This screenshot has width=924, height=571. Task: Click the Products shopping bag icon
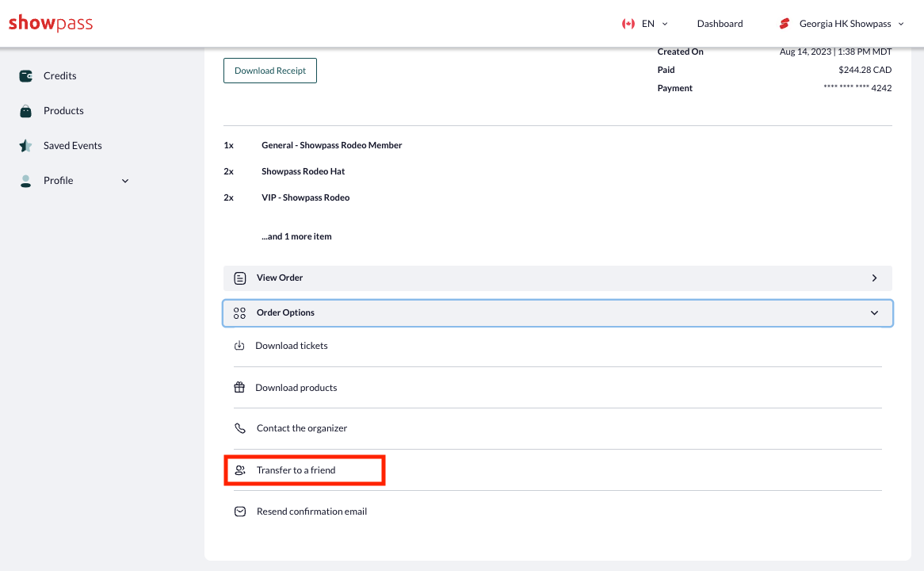[x=25, y=111]
